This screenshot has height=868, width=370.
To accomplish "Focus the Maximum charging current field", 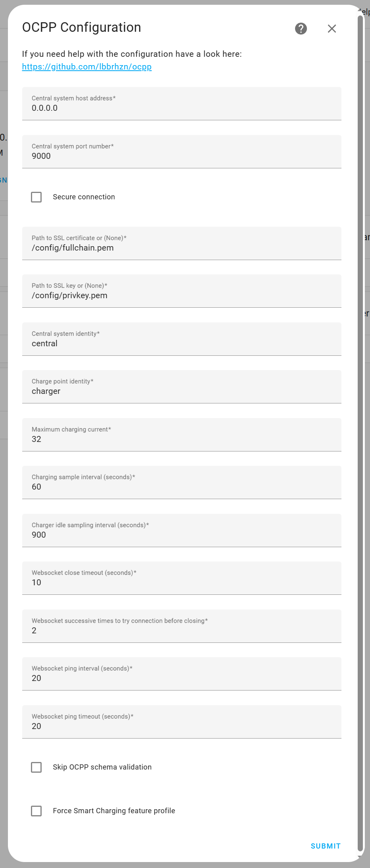I will coord(182,435).
